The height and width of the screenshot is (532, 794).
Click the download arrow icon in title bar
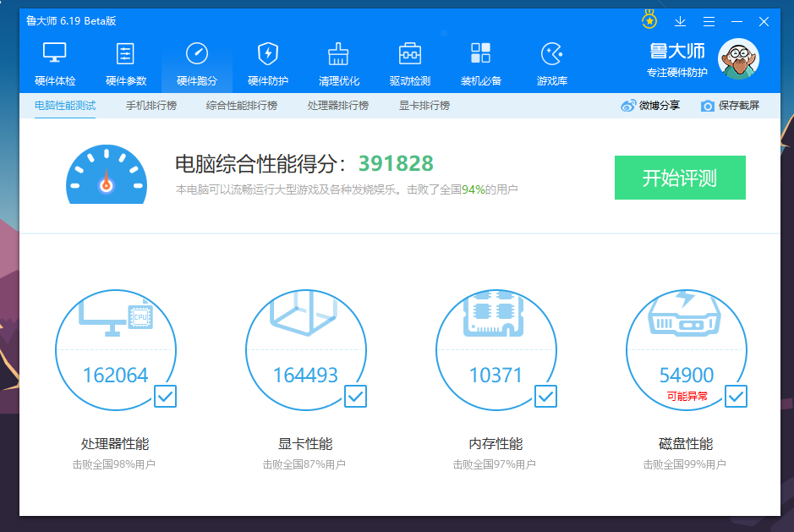tap(680, 21)
